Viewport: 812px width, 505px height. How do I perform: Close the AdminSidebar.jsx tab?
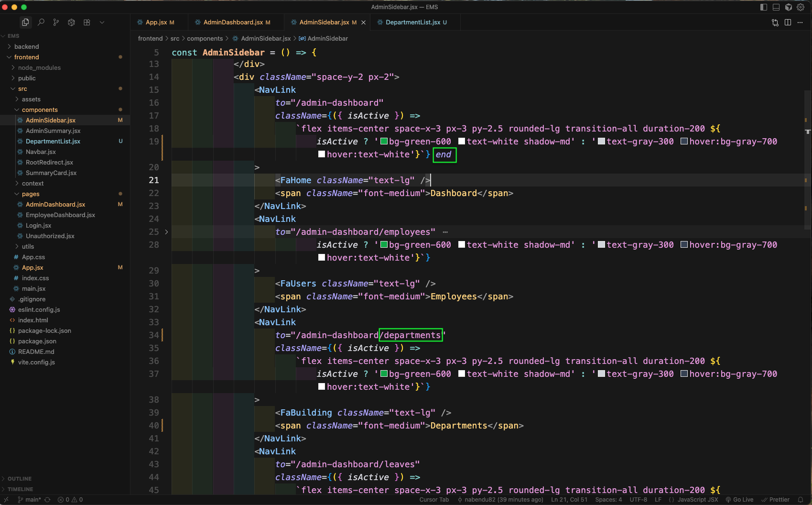click(363, 22)
